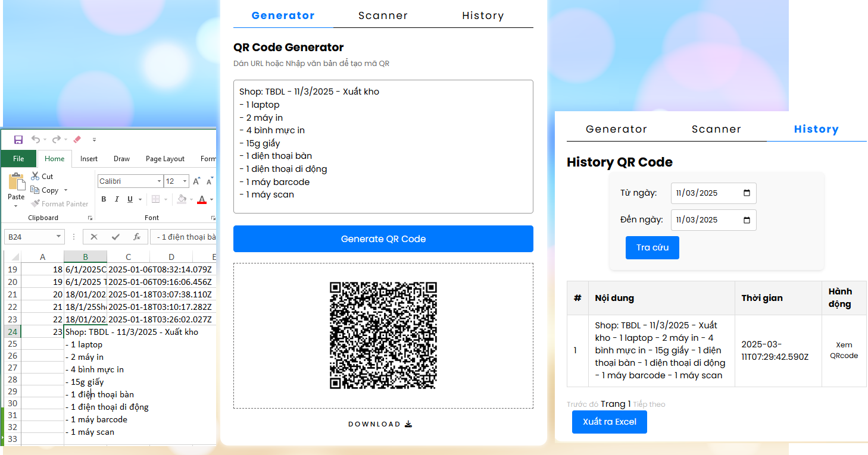Open Customize Quick Access Toolbar menu
Viewport: 868px width, 455px height.
pos(94,140)
